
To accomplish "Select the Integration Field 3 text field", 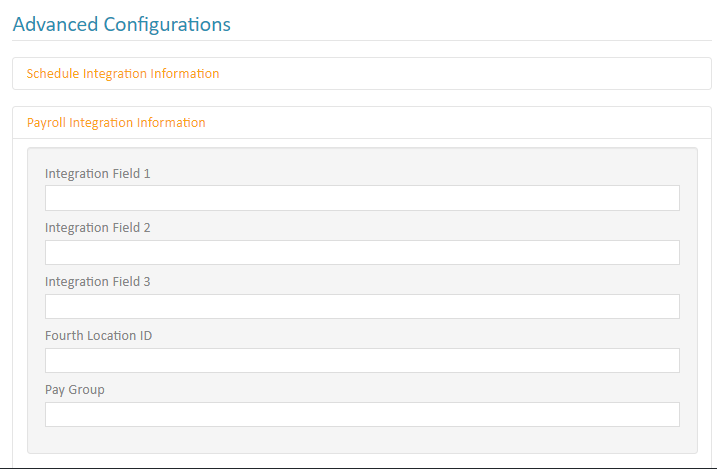I will [x=362, y=306].
